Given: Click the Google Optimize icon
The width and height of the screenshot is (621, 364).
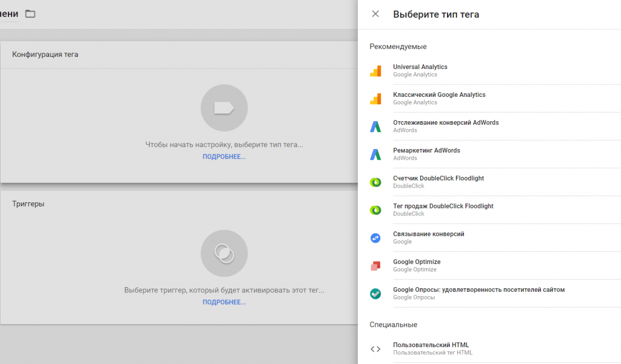Looking at the screenshot, I should 375,266.
